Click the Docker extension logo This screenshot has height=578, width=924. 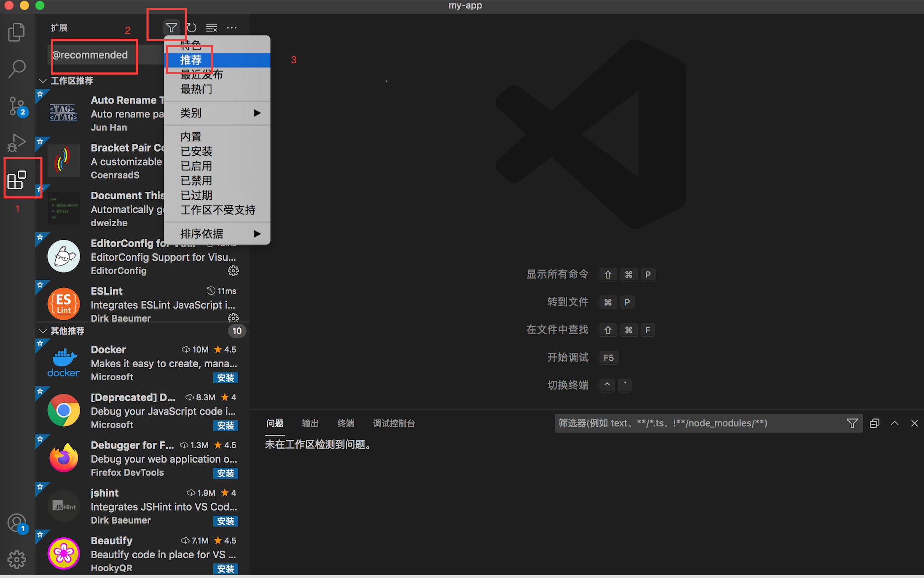64,363
